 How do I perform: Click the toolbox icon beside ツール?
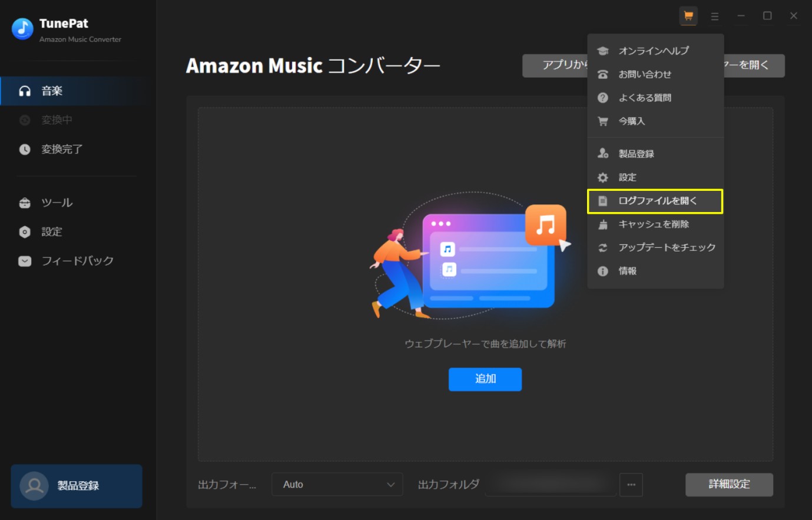pyautogui.click(x=25, y=203)
